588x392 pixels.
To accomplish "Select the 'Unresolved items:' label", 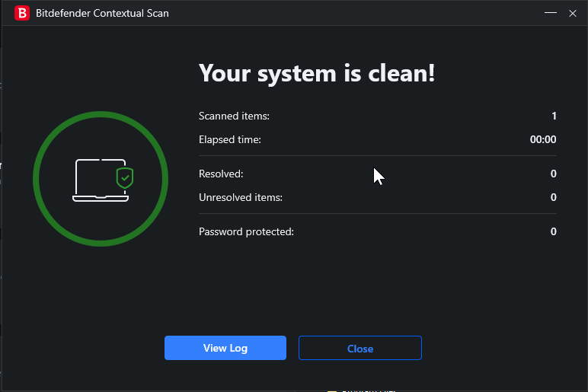I will (241, 197).
